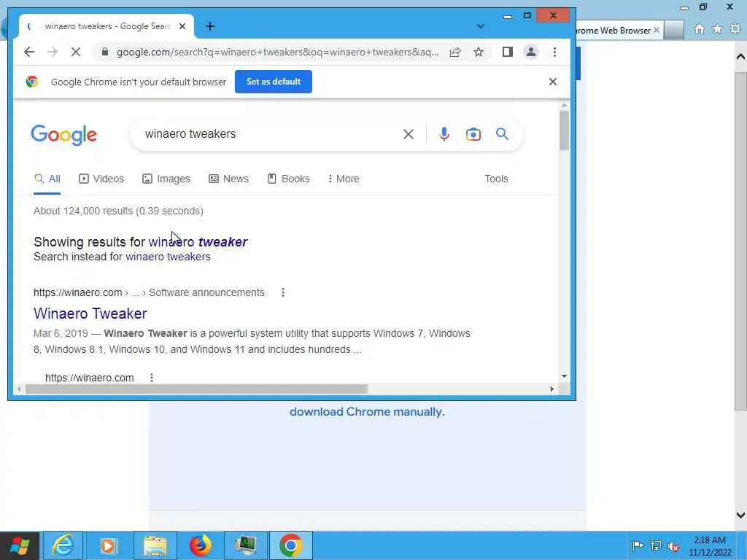This screenshot has width=747, height=560.
Task: Open the Windows Start menu
Action: [x=20, y=545]
